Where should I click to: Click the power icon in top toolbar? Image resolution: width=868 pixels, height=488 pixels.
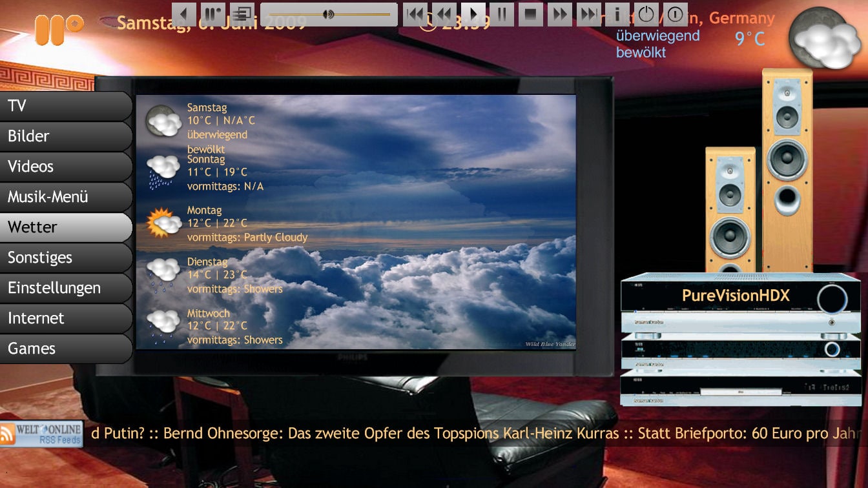click(x=646, y=14)
